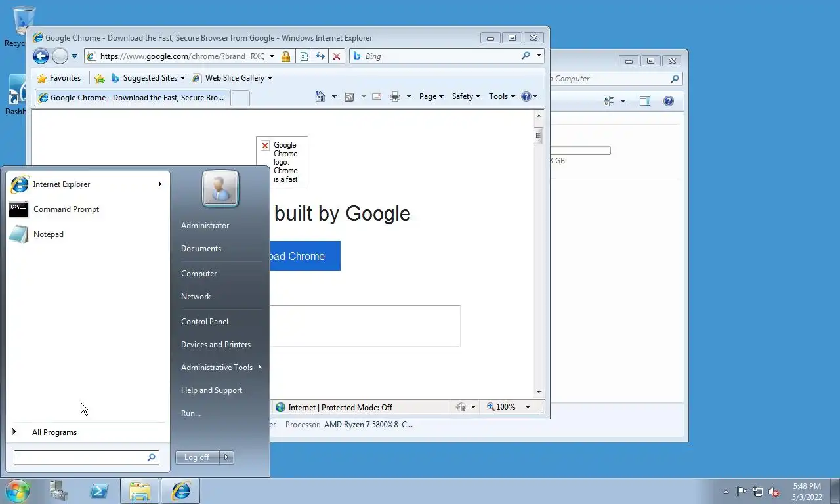Open Computer from Start menu
The image size is (840, 504).
(199, 274)
